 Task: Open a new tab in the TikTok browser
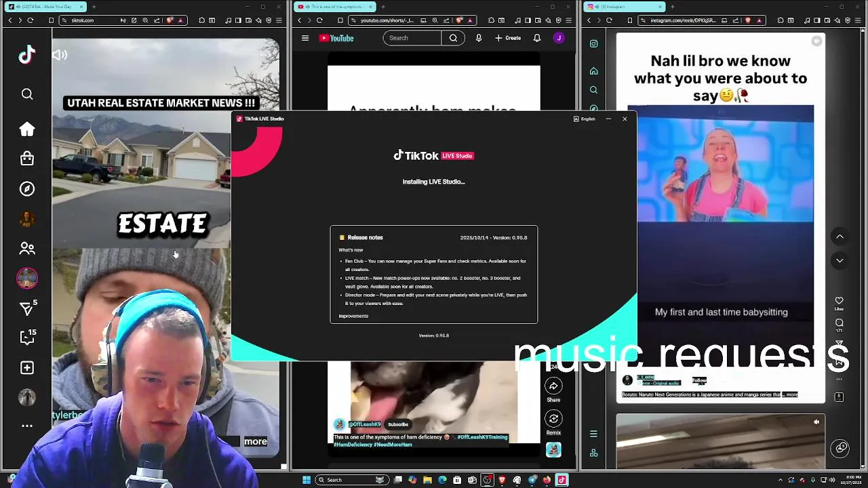pyautogui.click(x=94, y=7)
